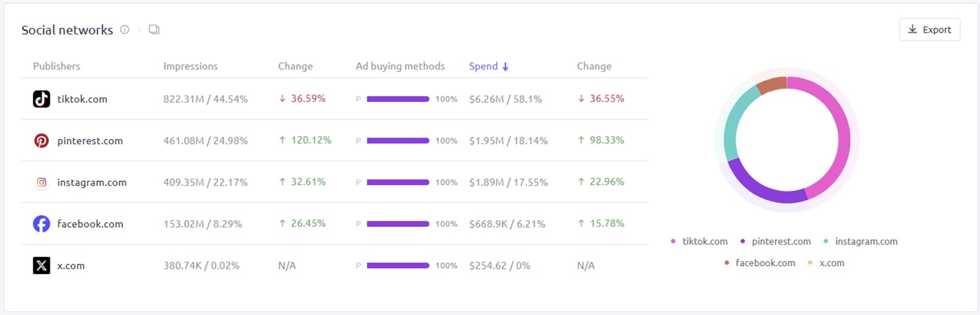Toggle instagram.com legend item in chart
This screenshot has width=980, height=315.
coord(860,241)
